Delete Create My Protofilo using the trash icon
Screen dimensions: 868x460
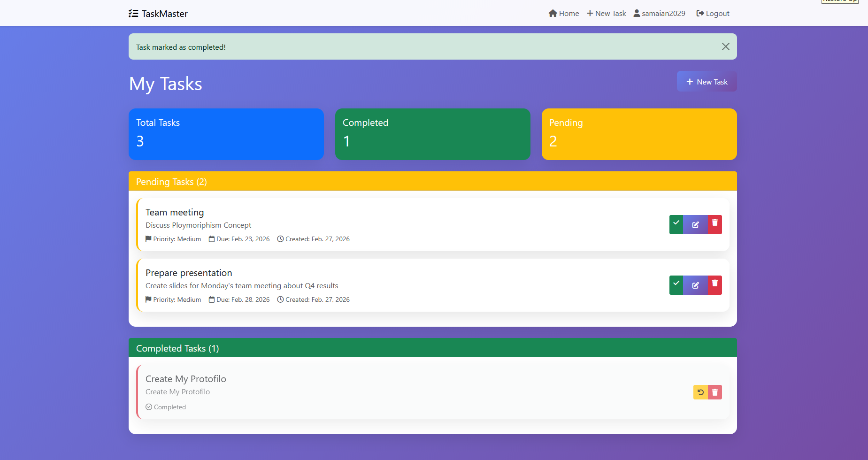pyautogui.click(x=714, y=392)
